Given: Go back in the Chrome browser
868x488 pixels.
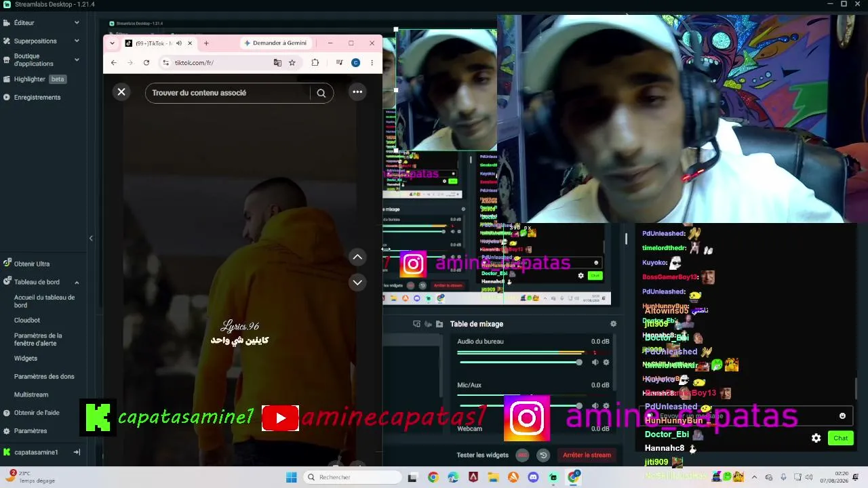Looking at the screenshot, I should pyautogui.click(x=114, y=62).
